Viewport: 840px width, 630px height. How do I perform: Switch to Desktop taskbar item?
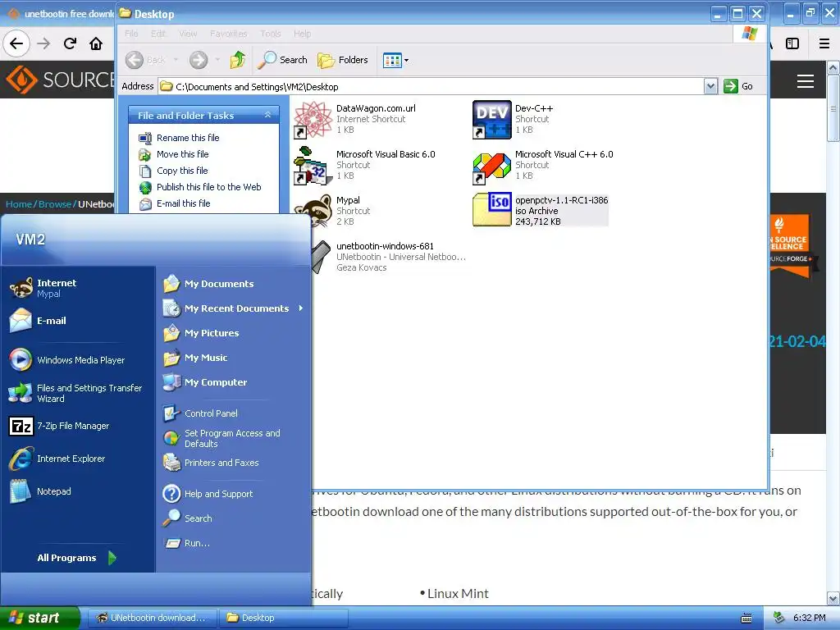point(283,618)
